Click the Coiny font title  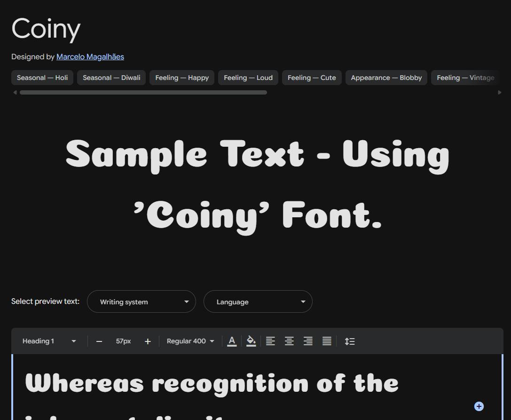pos(46,29)
